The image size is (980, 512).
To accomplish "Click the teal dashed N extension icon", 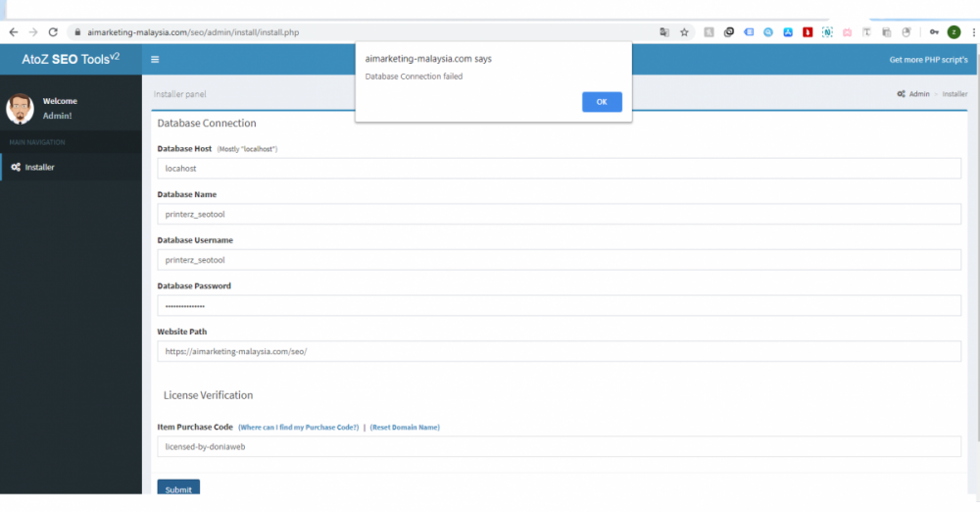I will pyautogui.click(x=827, y=32).
